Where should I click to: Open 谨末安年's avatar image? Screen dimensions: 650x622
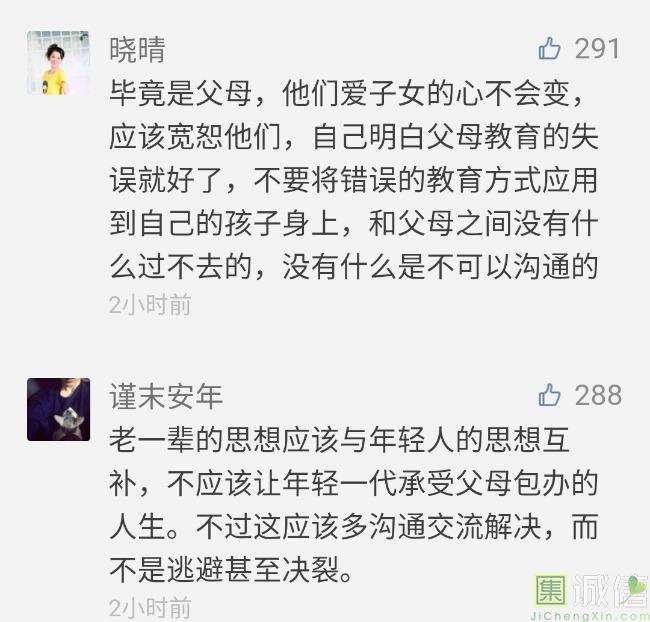pyautogui.click(x=58, y=409)
